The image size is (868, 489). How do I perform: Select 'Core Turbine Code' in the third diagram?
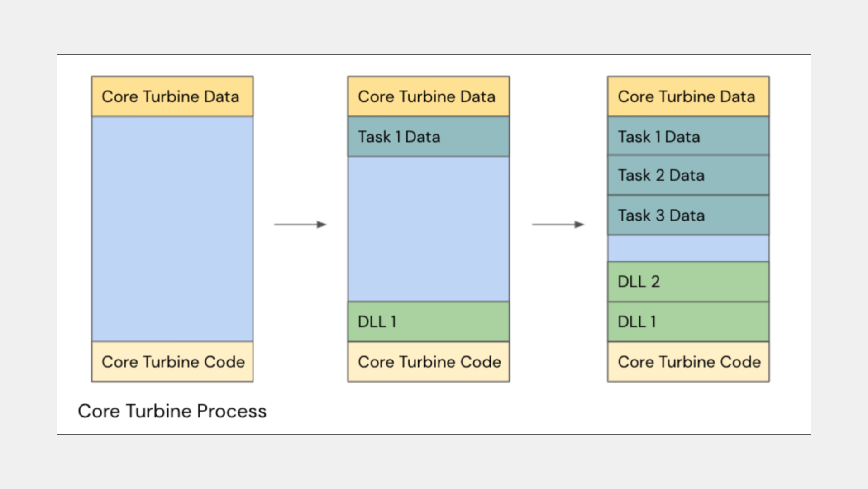click(x=688, y=362)
